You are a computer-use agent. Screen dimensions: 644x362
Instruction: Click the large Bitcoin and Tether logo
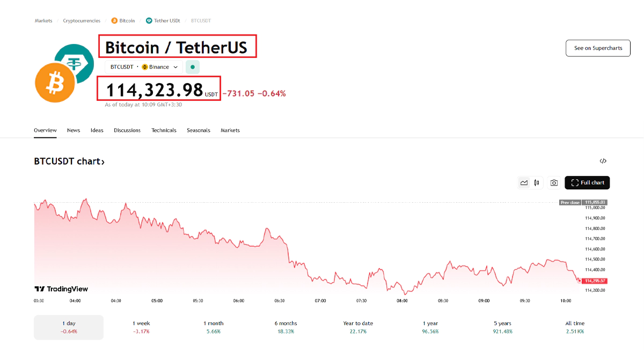click(x=64, y=72)
